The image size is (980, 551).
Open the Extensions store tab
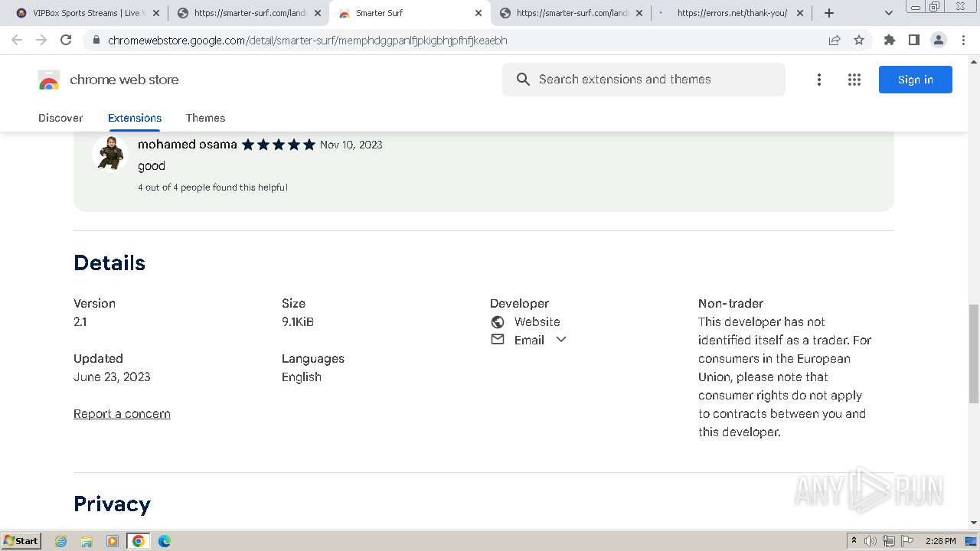135,118
